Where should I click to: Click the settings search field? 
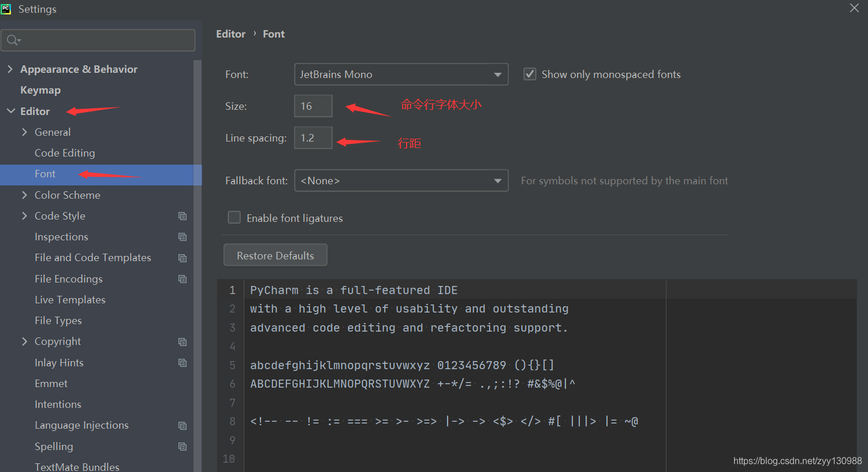(98, 40)
